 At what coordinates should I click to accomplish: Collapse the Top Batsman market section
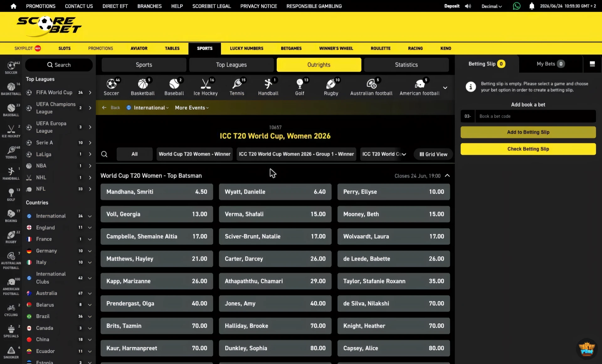click(447, 176)
